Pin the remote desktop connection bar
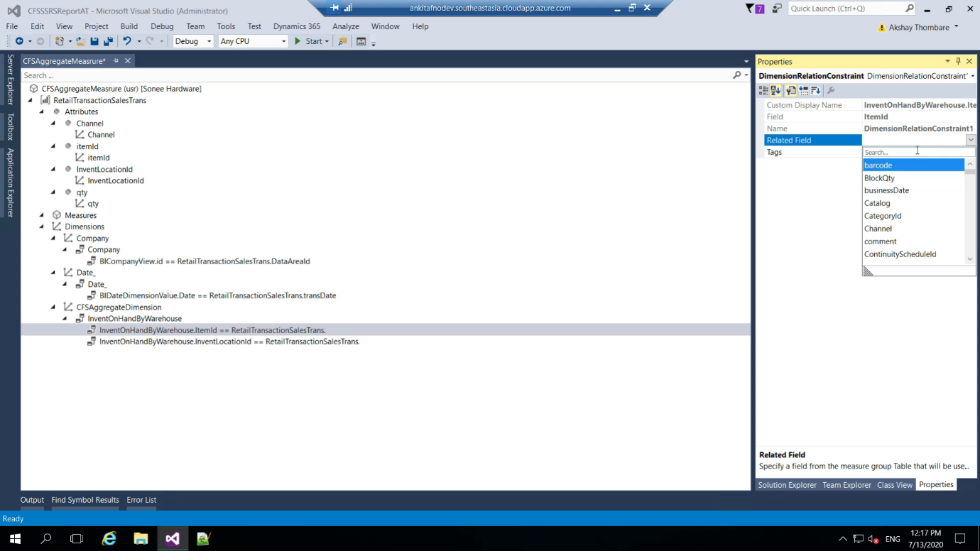 [334, 8]
